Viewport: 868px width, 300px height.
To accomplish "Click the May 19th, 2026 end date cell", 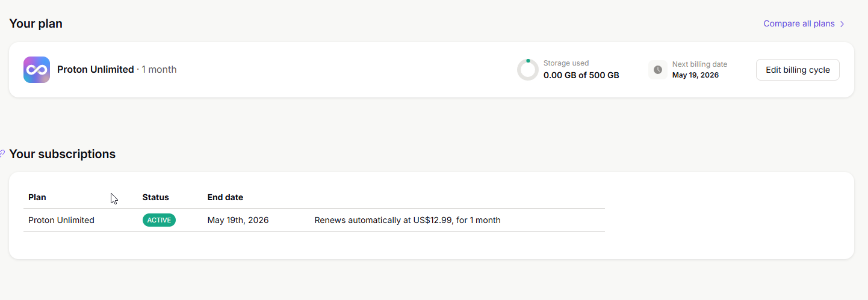I will (238, 220).
